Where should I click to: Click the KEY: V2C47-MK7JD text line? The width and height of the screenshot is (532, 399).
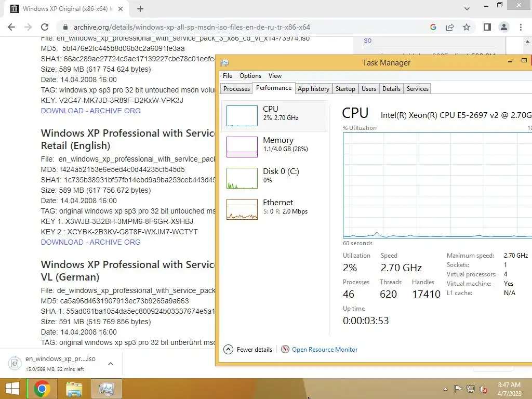pyautogui.click(x=112, y=100)
